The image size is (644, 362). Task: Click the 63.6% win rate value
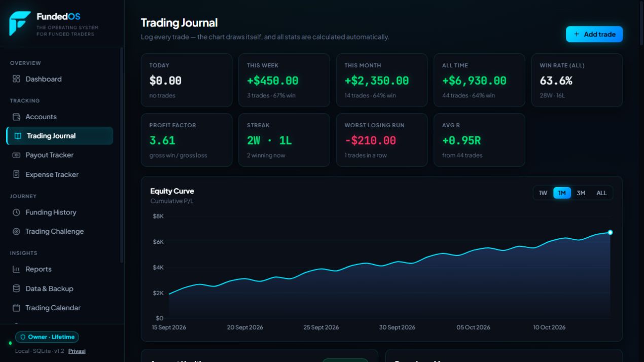pos(556,81)
